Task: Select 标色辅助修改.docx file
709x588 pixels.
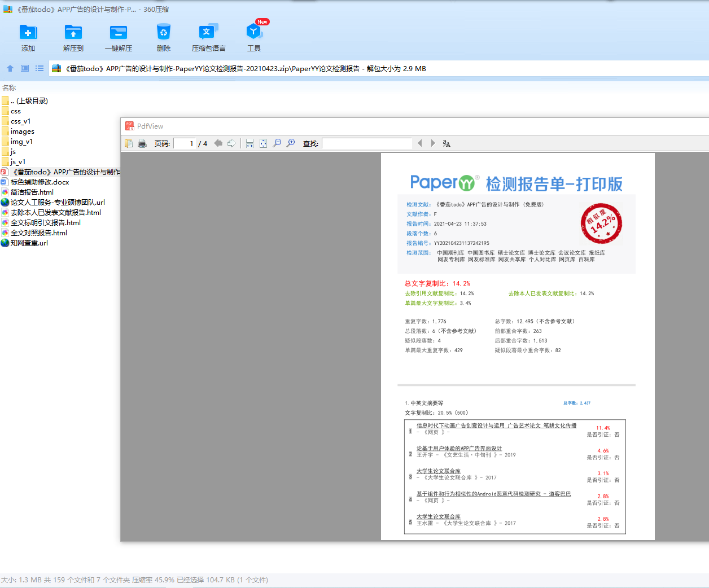Action: coord(35,182)
